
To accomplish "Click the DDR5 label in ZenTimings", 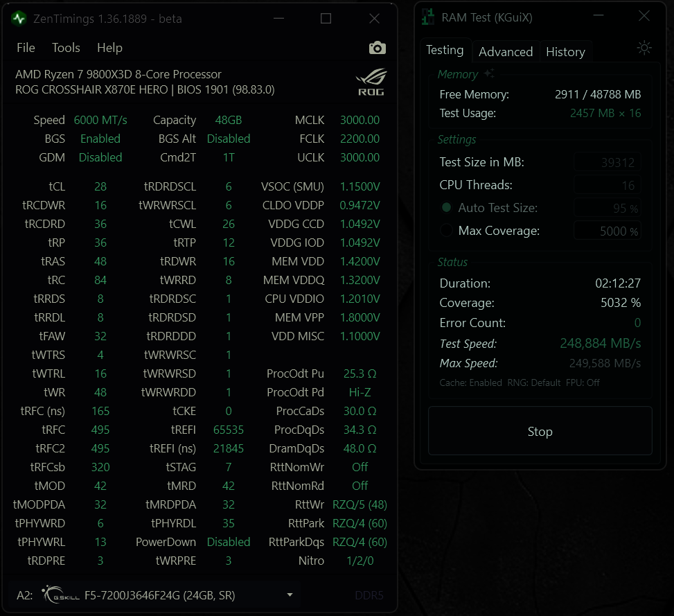I will pyautogui.click(x=369, y=595).
